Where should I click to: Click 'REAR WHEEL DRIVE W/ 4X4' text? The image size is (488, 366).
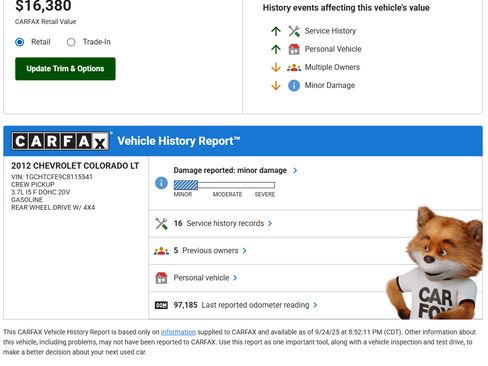(x=53, y=207)
